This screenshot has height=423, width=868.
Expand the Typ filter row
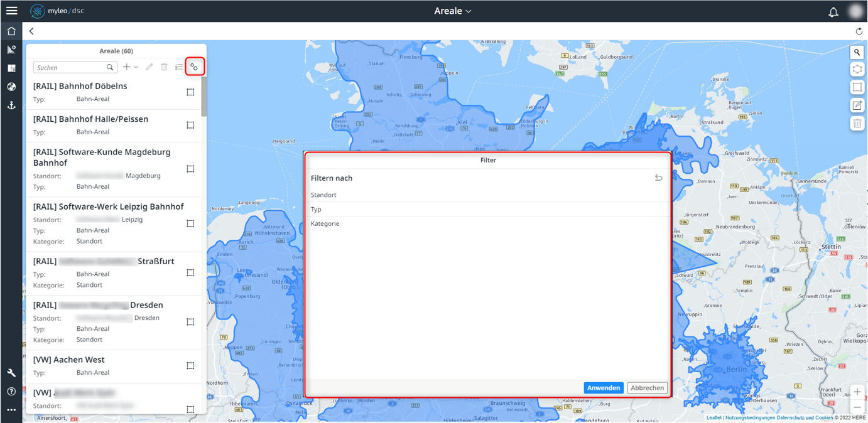488,210
